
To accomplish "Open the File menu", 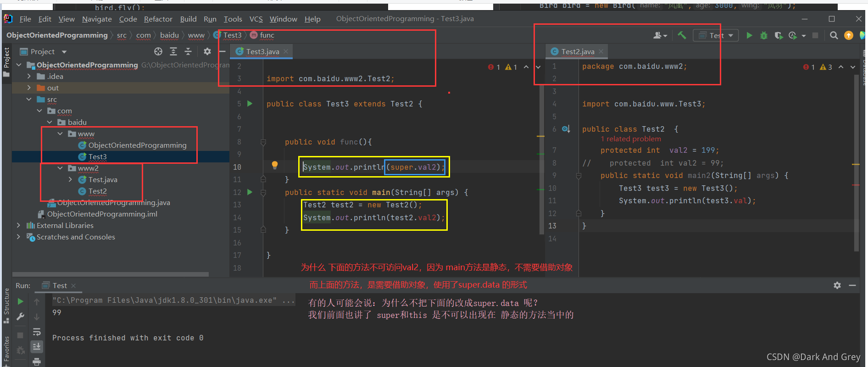I will pos(25,19).
